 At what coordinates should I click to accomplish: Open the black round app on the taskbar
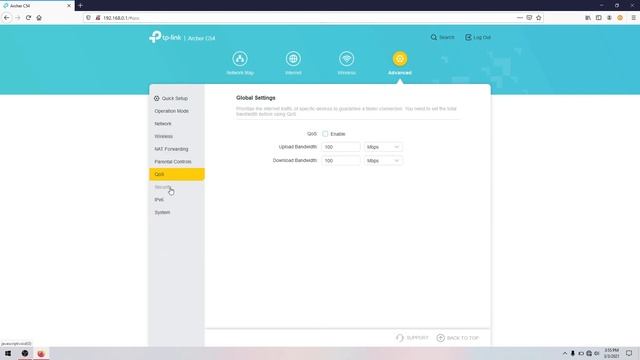coord(25,353)
